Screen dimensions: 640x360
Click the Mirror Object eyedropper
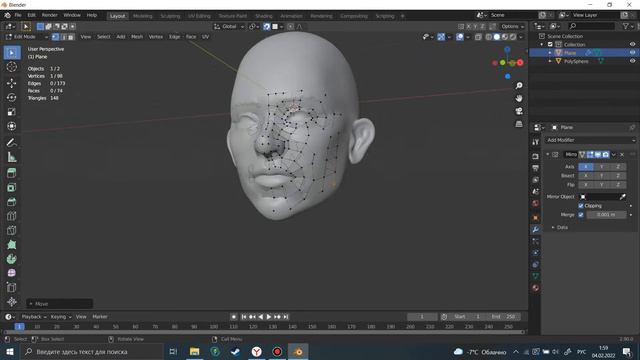point(622,197)
